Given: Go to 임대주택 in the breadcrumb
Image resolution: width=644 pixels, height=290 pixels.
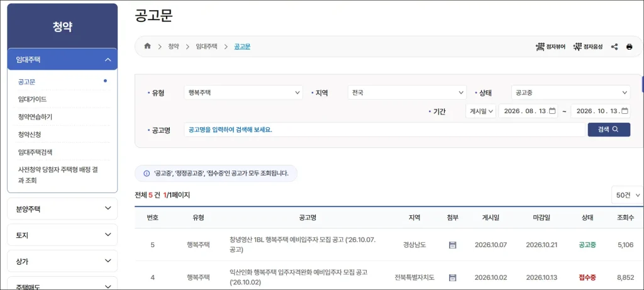Looking at the screenshot, I should 206,47.
